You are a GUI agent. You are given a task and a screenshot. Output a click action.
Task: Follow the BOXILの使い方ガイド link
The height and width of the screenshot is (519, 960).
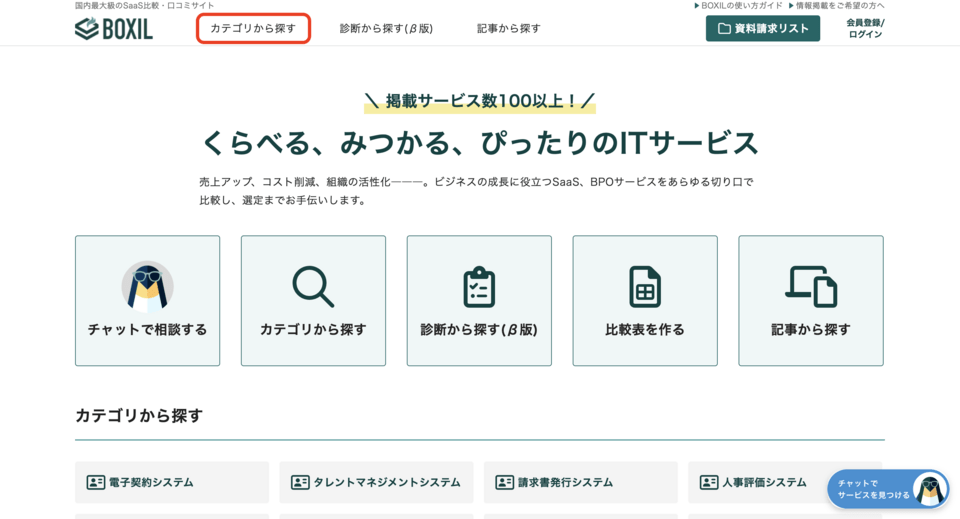click(738, 6)
